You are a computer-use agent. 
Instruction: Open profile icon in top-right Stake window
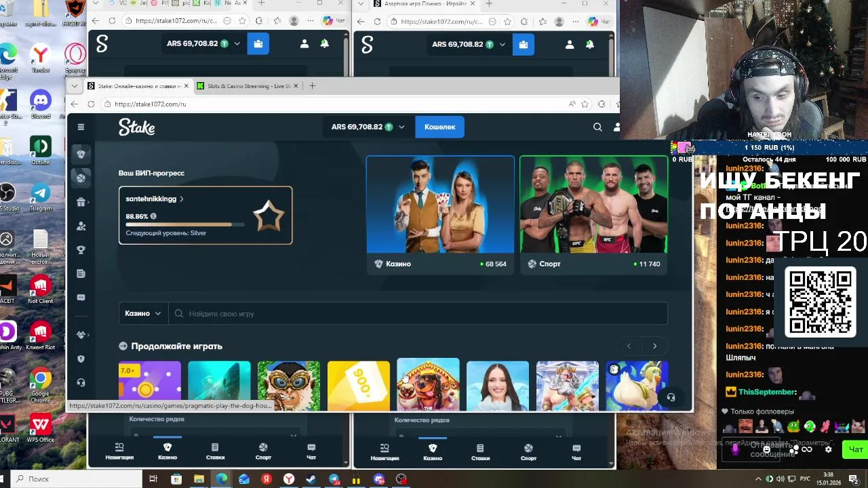click(569, 45)
